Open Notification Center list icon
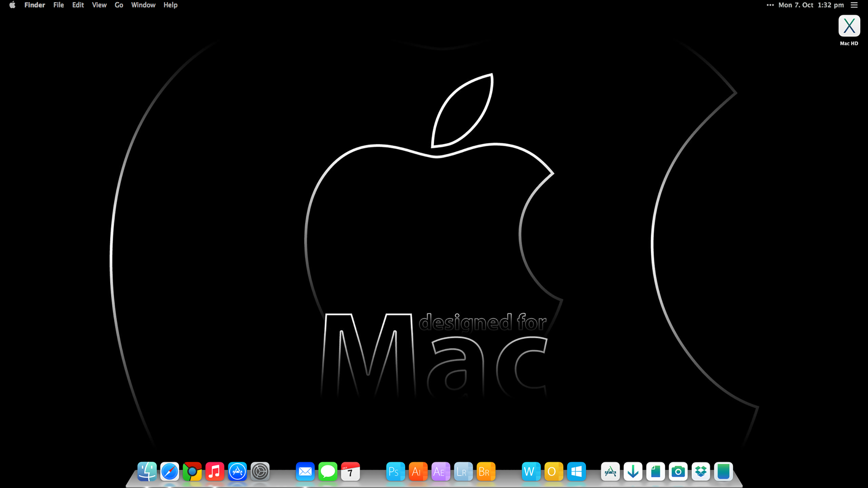This screenshot has width=868, height=488. [x=854, y=5]
